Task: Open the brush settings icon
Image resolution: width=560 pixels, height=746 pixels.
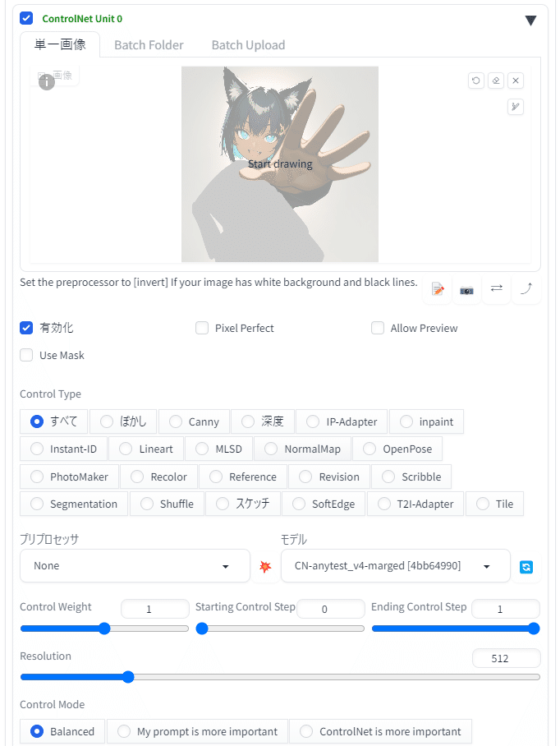Action: click(516, 107)
